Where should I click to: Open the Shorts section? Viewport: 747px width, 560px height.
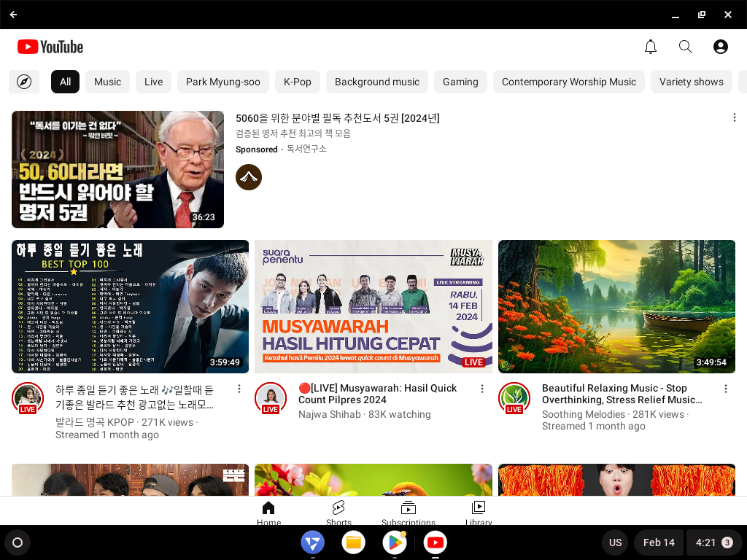pos(338,512)
